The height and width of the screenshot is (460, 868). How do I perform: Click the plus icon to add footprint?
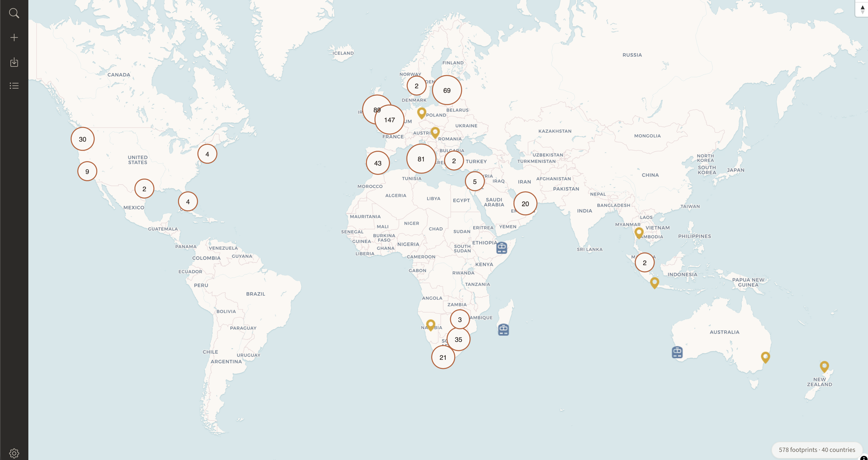pyautogui.click(x=14, y=37)
